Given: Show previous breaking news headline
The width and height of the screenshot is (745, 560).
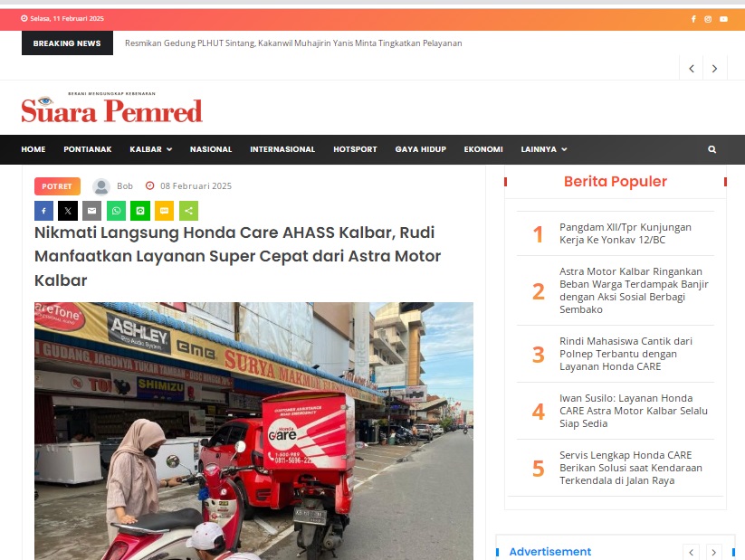Looking at the screenshot, I should [x=692, y=69].
